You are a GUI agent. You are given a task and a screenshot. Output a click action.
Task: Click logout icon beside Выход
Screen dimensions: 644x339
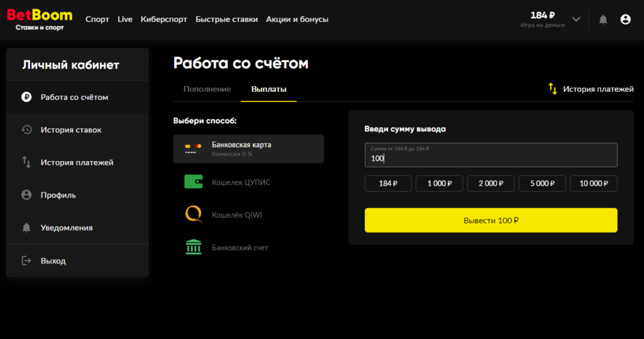pyautogui.click(x=26, y=260)
